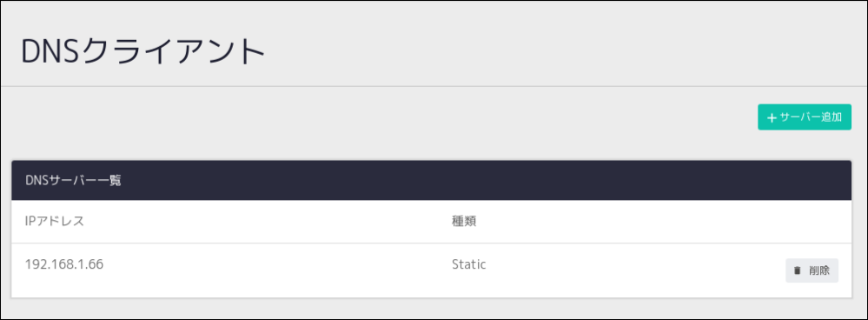Select the 192.168.1.66 IP address cell

point(64,264)
